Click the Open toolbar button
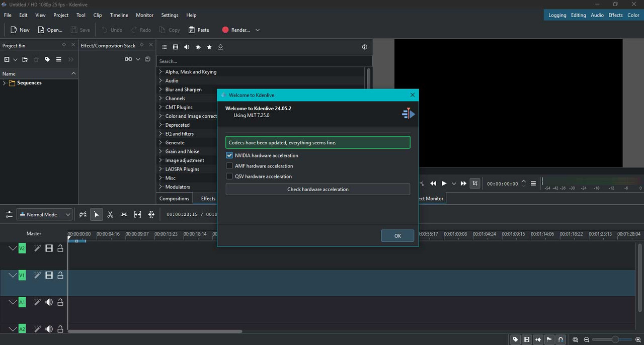The width and height of the screenshot is (644, 345). (49, 30)
